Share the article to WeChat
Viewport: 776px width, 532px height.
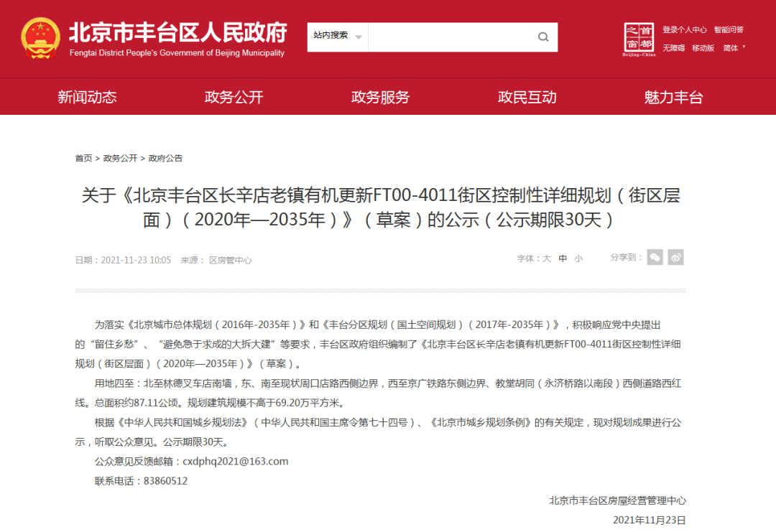(655, 258)
